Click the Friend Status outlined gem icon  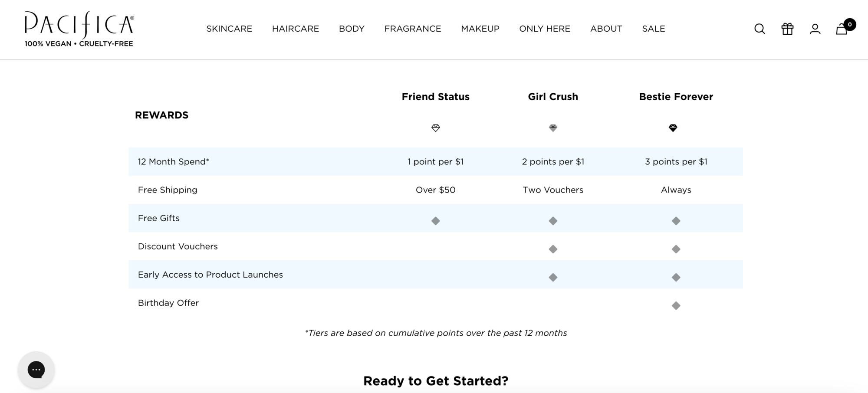(436, 128)
